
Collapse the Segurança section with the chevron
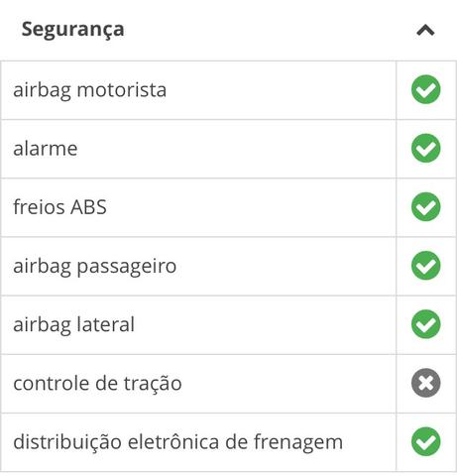[425, 30]
